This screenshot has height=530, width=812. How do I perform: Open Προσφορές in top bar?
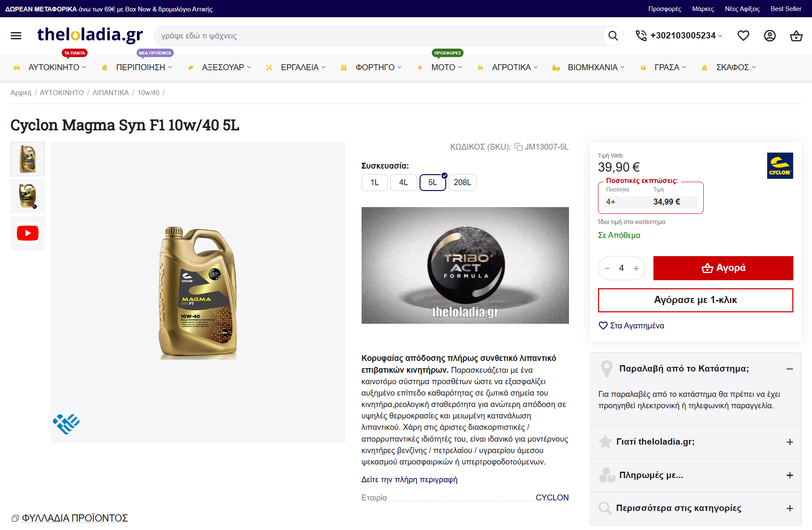pos(665,9)
